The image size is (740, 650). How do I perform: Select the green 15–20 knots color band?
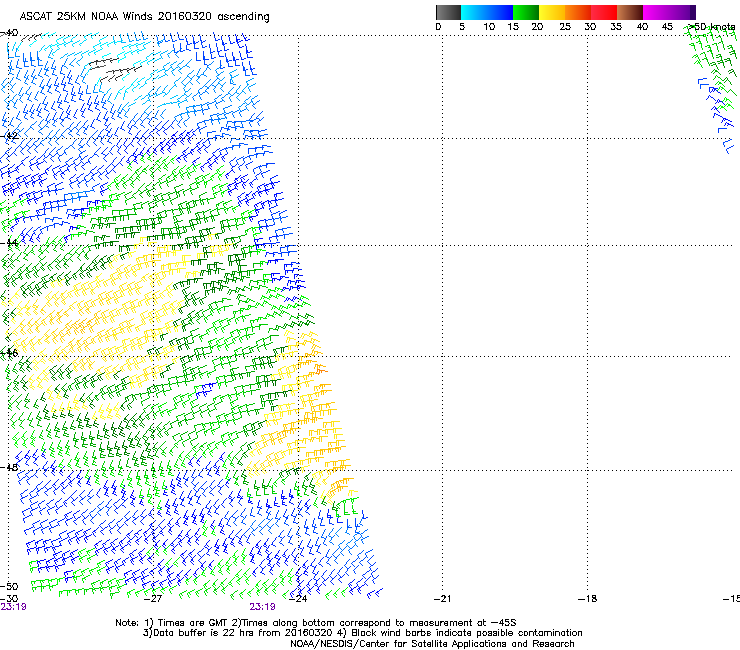526,12
